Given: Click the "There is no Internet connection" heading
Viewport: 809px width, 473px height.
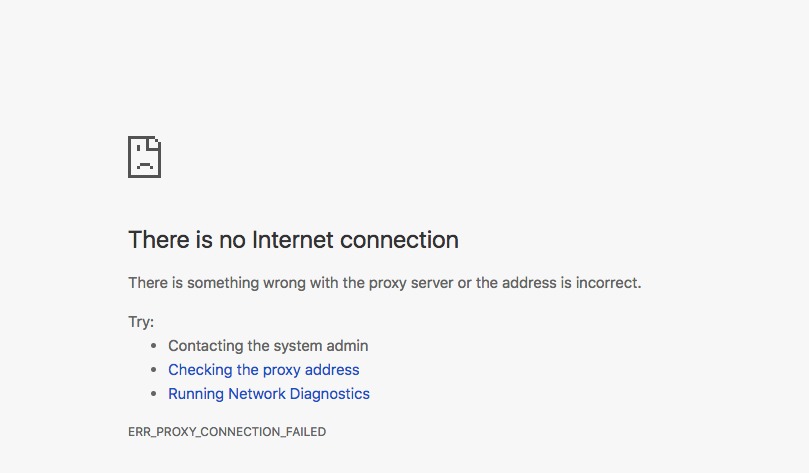Looking at the screenshot, I should [293, 240].
